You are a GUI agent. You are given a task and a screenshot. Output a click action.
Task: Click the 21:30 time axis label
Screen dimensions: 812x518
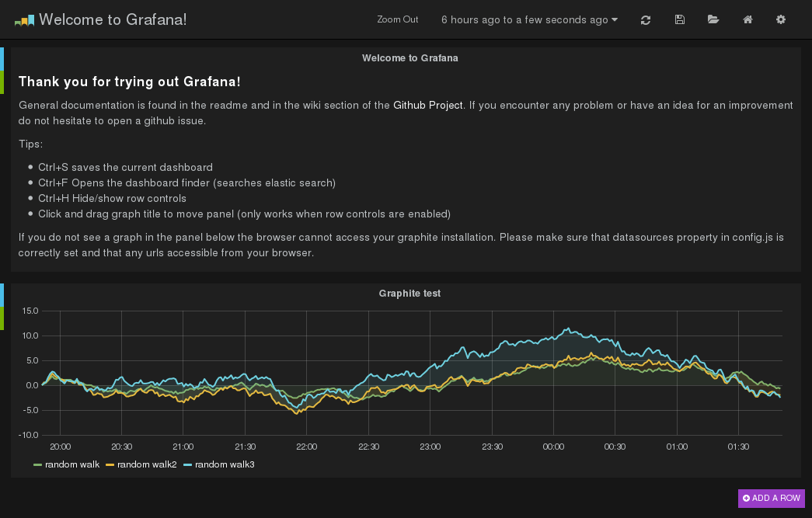click(245, 447)
